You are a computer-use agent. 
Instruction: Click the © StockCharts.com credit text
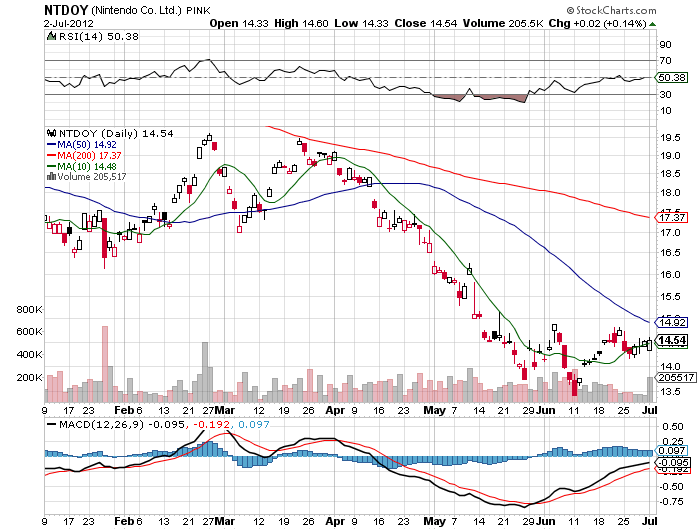click(x=611, y=10)
